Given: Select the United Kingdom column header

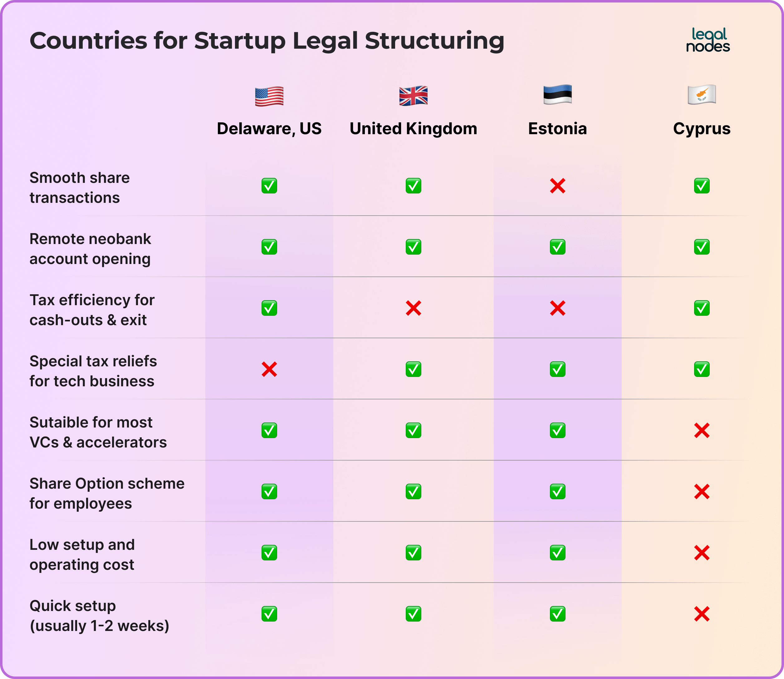Looking at the screenshot, I should pos(414,129).
